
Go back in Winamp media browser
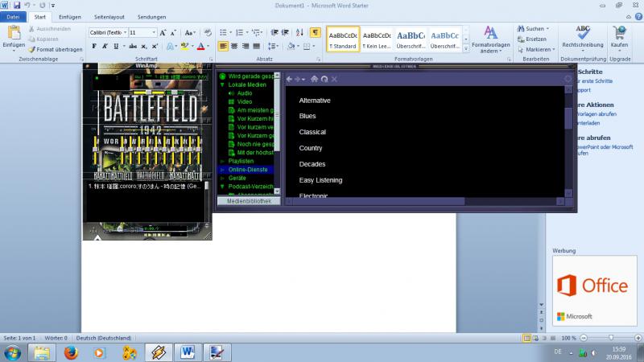pyautogui.click(x=289, y=79)
